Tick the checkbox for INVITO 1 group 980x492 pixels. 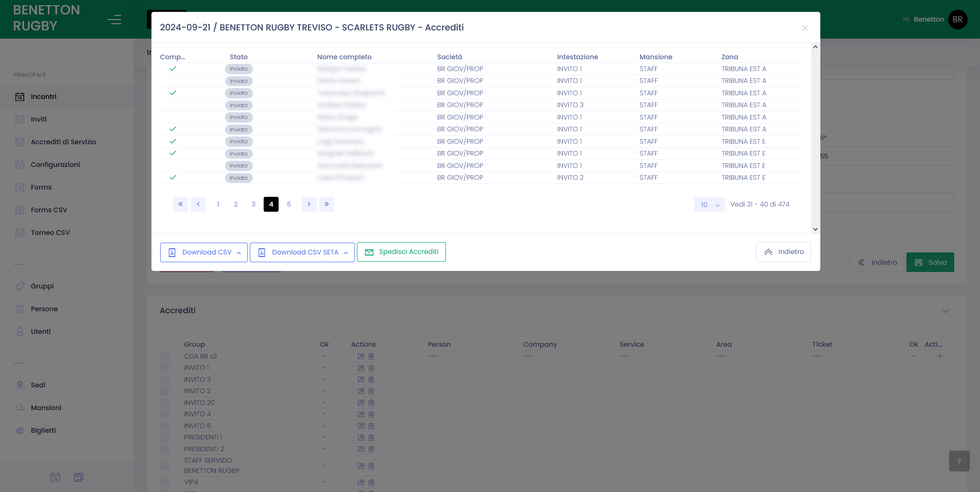pyautogui.click(x=165, y=368)
